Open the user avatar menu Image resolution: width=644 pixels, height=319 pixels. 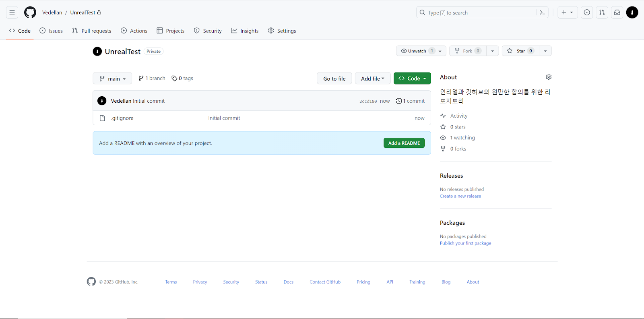click(x=632, y=12)
